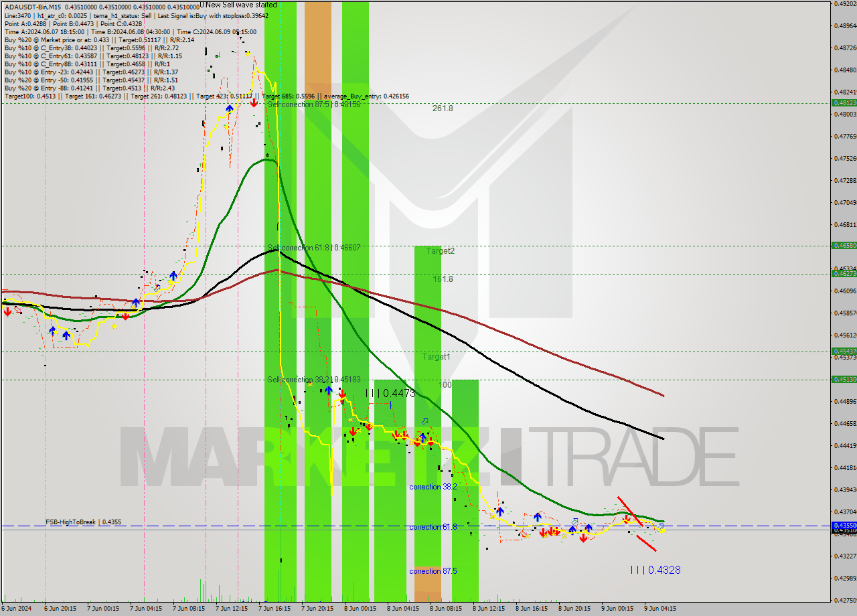The image size is (857, 616).
Task: Click the '| | | 0.4328' price marker text
Action: [x=655, y=570]
